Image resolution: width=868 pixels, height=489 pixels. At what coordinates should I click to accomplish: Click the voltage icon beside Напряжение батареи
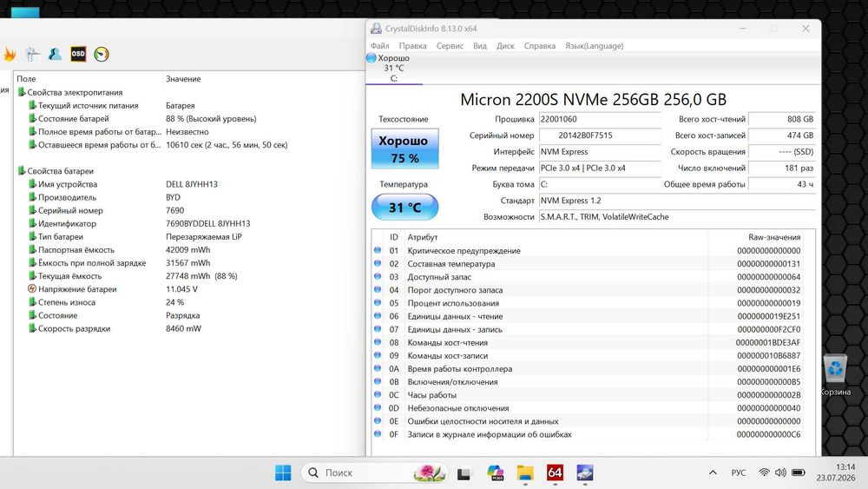coord(32,288)
